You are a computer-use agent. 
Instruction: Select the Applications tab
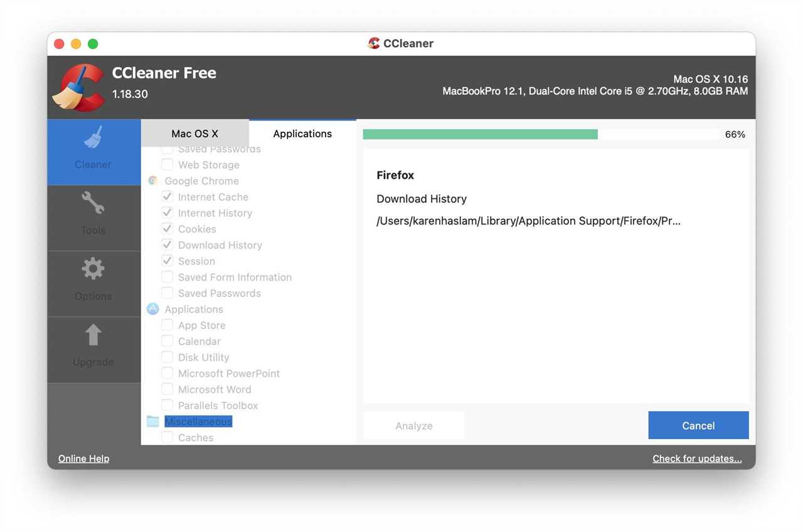pos(302,134)
